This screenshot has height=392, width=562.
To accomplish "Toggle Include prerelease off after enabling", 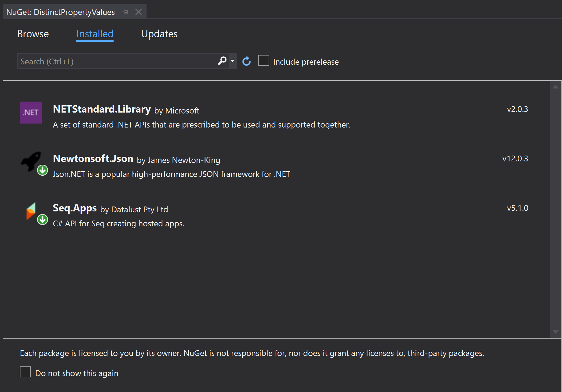I will pos(263,61).
